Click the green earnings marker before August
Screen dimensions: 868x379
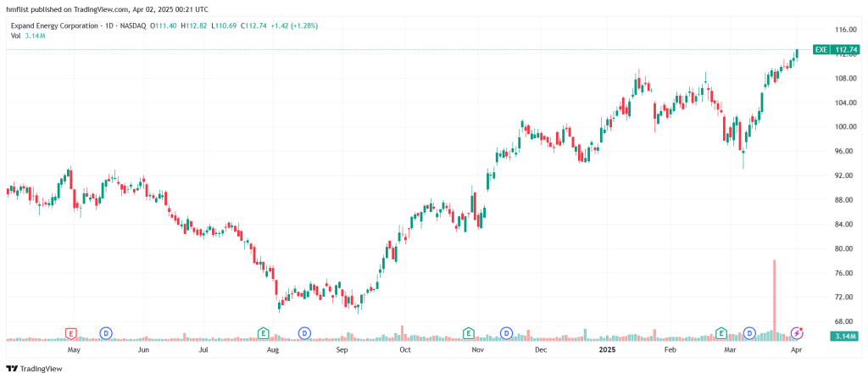coord(264,332)
